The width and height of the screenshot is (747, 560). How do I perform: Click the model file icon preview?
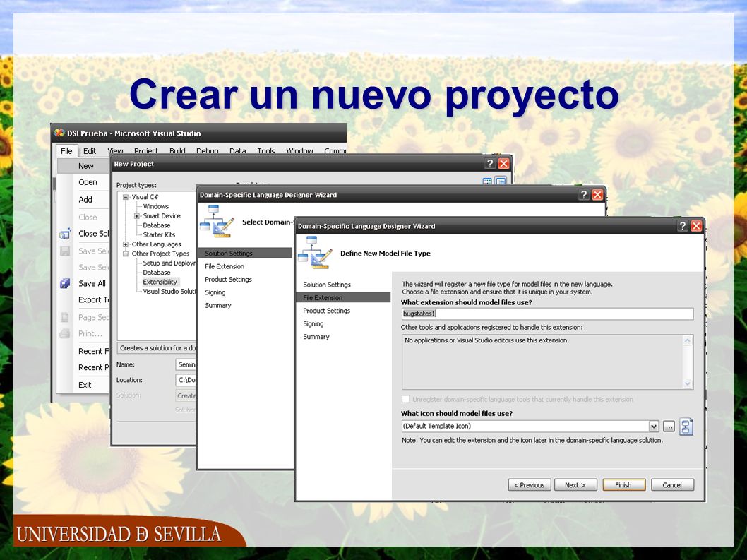(x=686, y=427)
